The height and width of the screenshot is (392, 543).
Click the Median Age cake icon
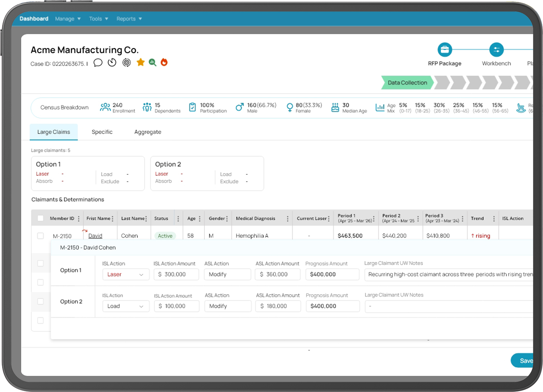coord(335,108)
